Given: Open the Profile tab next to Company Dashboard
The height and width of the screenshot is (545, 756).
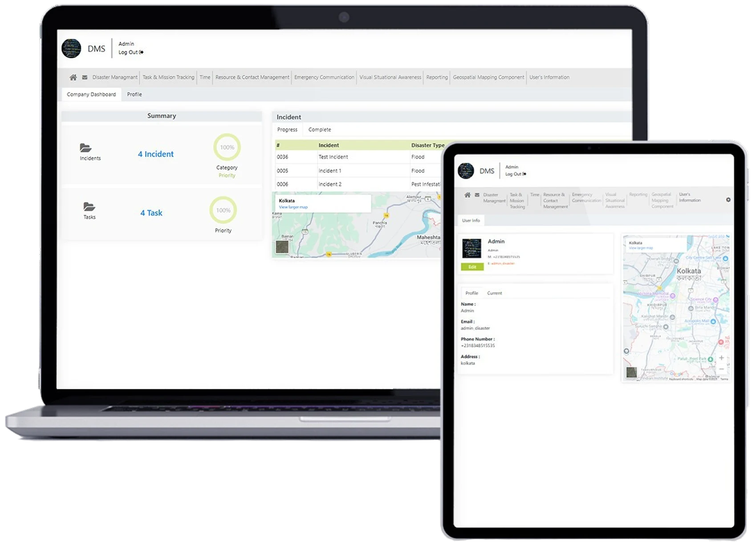Looking at the screenshot, I should coord(134,94).
